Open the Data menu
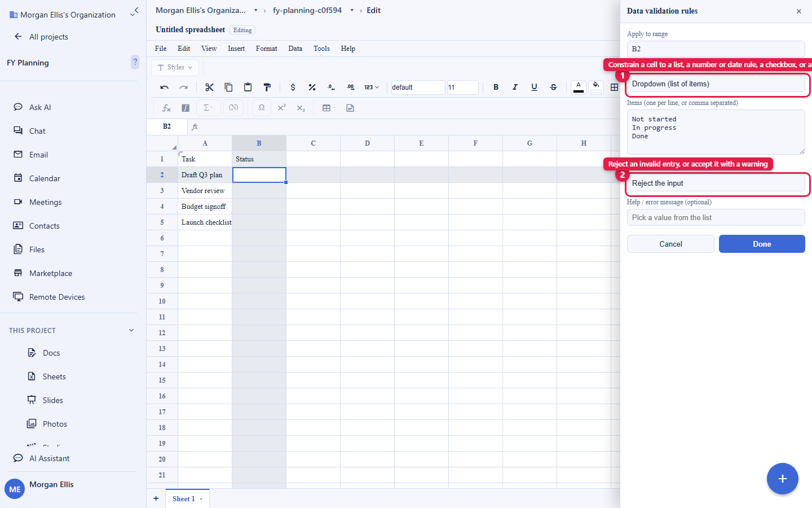 pos(295,49)
